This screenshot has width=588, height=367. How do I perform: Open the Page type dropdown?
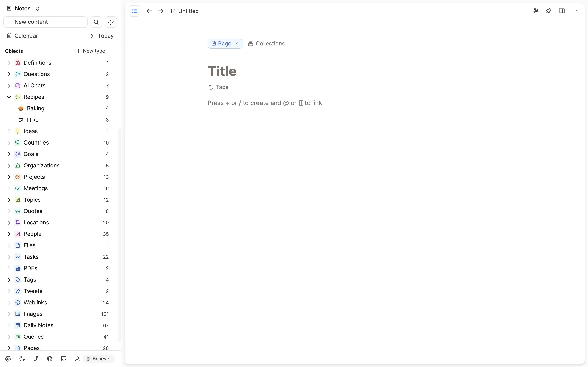pos(225,43)
